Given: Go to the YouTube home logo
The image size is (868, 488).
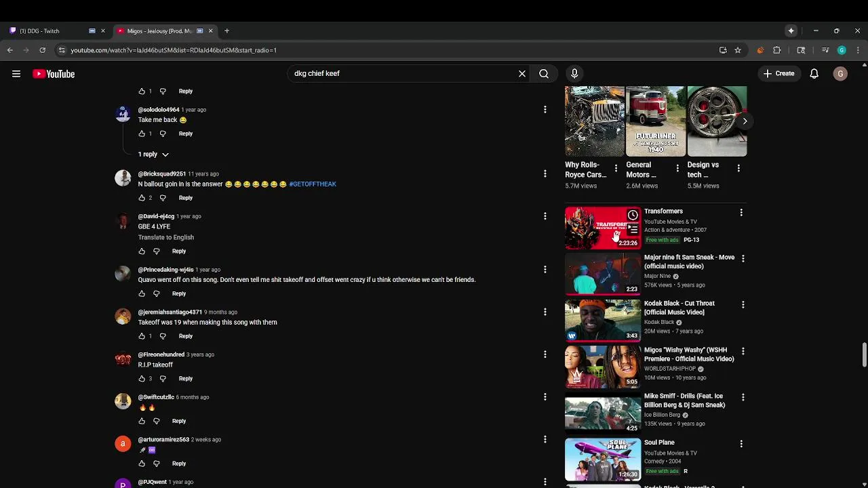Looking at the screenshot, I should pos(54,74).
